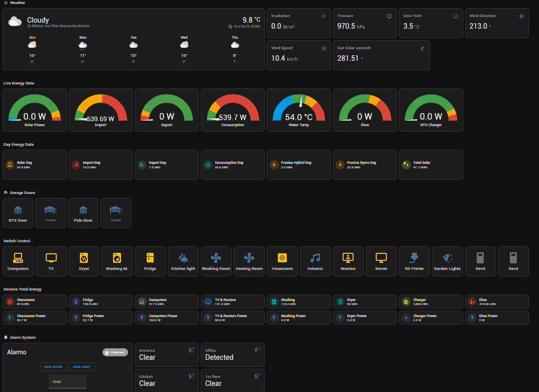
Task: Click the Export Day icon
Action: 142,165
